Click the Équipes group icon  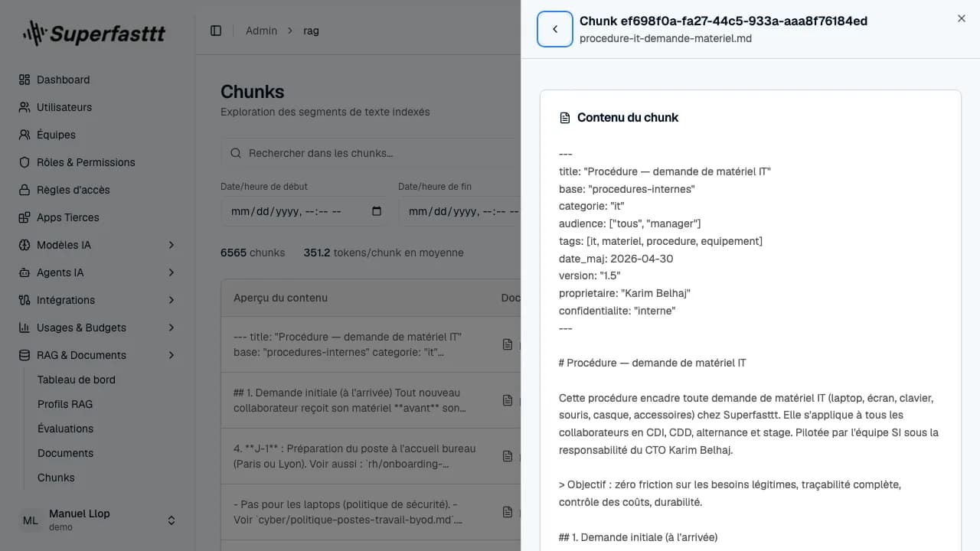click(x=24, y=135)
